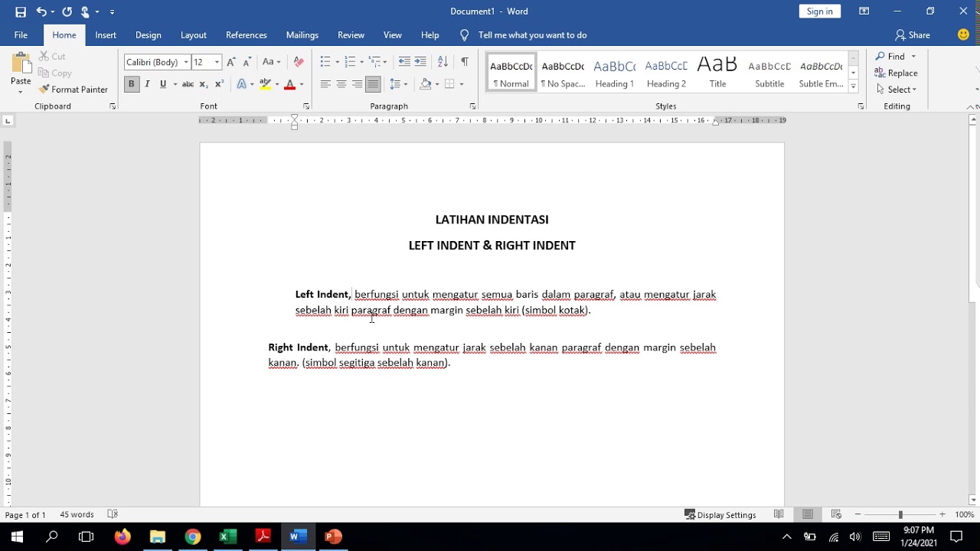The height and width of the screenshot is (551, 980).
Task: Align text right
Action: [357, 84]
